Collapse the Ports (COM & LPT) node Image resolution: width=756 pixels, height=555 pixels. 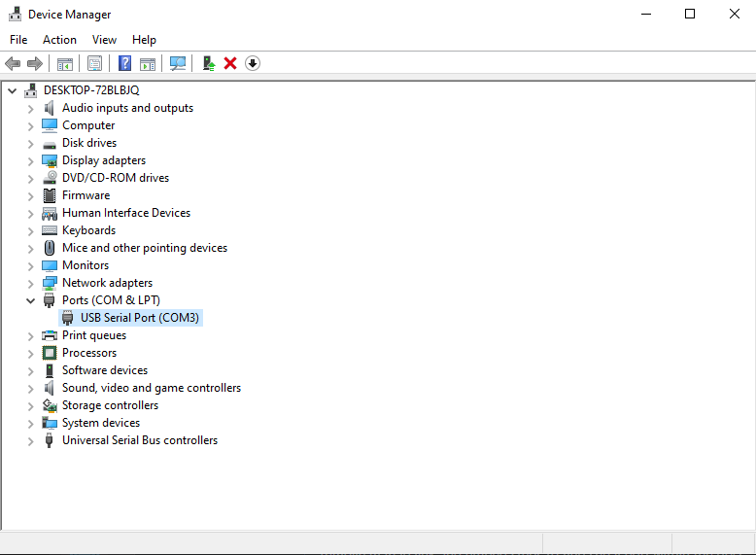[x=30, y=300]
